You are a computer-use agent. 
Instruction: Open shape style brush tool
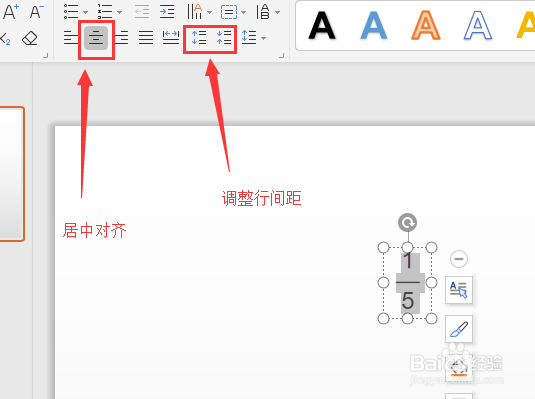(459, 329)
